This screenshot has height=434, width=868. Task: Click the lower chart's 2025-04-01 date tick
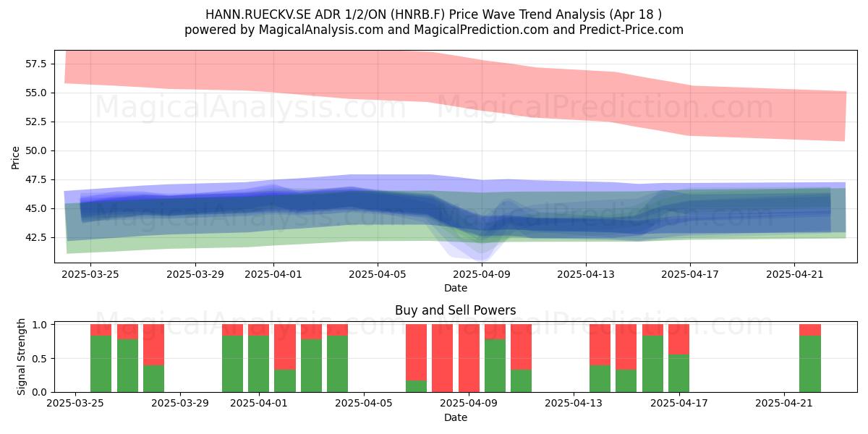tap(259, 404)
